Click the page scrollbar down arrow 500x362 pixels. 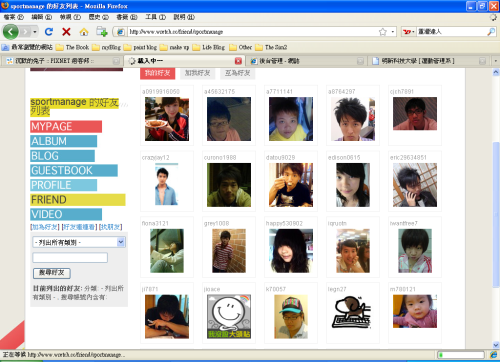coord(496,345)
